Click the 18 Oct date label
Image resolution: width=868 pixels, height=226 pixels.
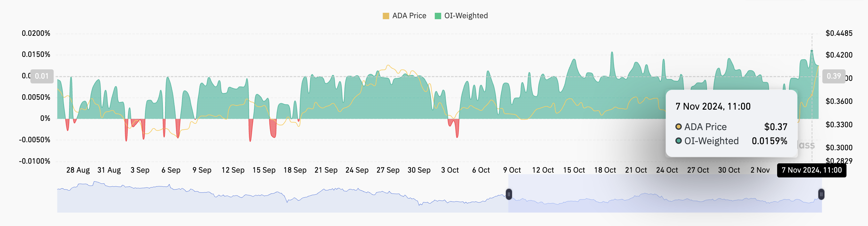click(x=605, y=170)
